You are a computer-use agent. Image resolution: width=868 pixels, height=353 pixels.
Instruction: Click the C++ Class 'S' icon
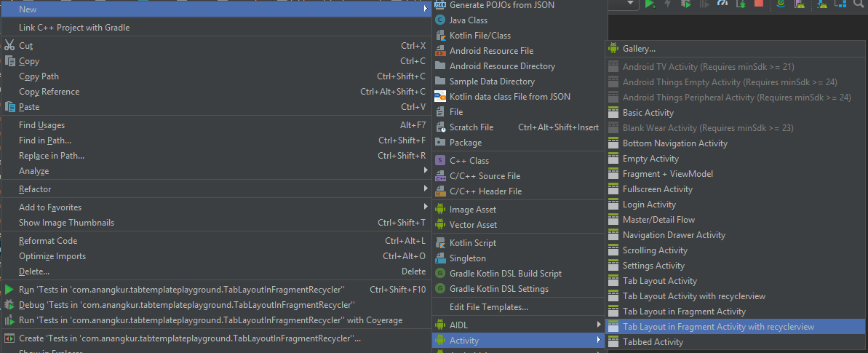coord(440,161)
